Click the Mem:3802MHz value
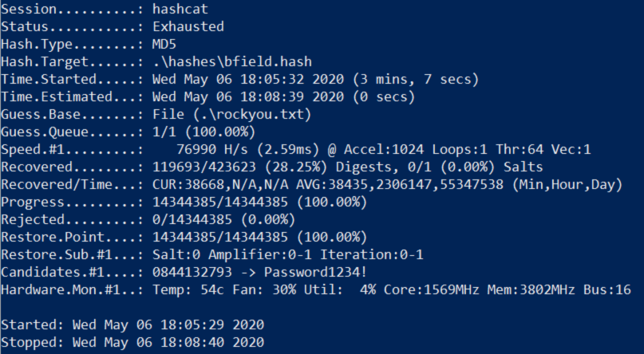 tap(531, 289)
